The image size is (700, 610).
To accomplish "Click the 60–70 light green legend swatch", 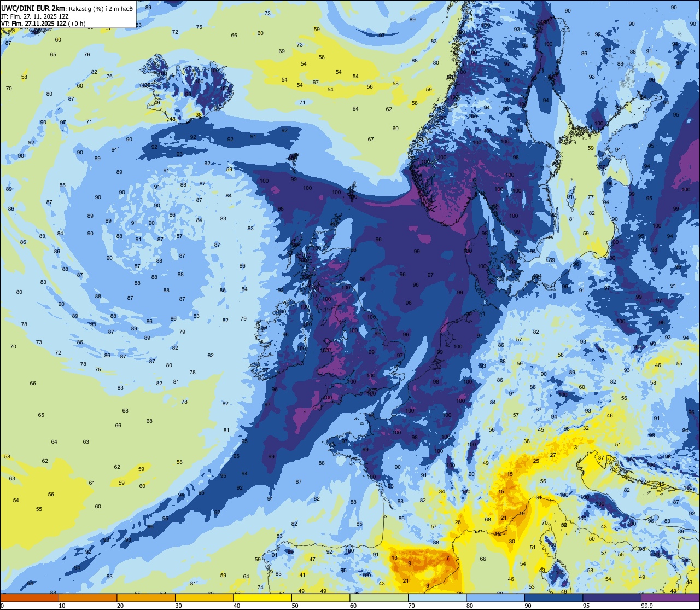I will (379, 597).
